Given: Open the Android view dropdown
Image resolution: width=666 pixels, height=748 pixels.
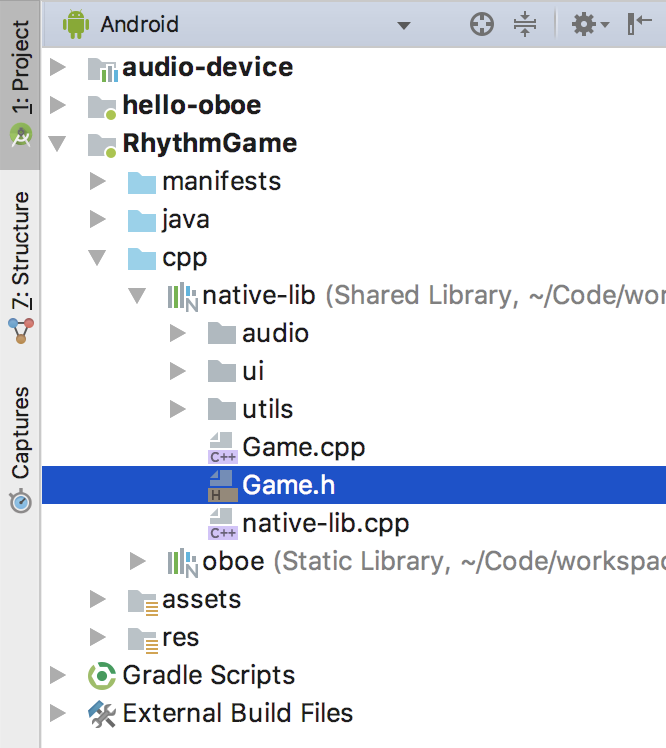Looking at the screenshot, I should 403,26.
